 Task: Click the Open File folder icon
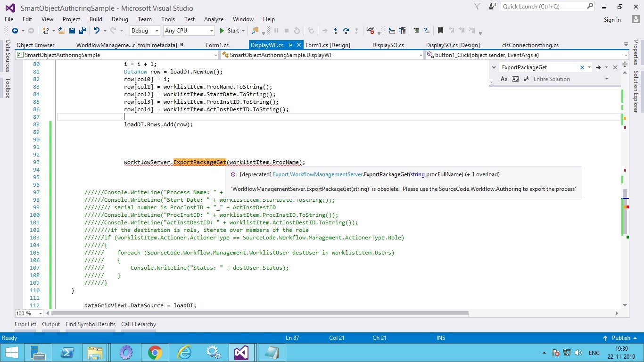(x=62, y=31)
